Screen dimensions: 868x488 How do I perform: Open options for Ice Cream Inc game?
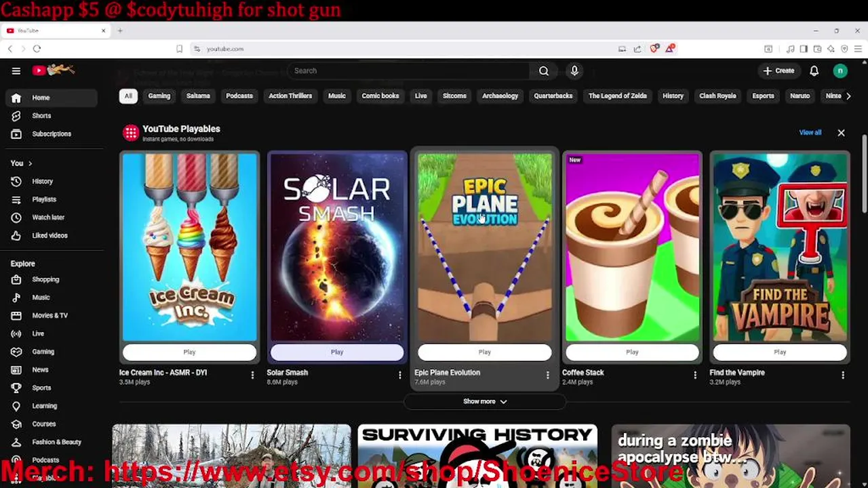252,375
